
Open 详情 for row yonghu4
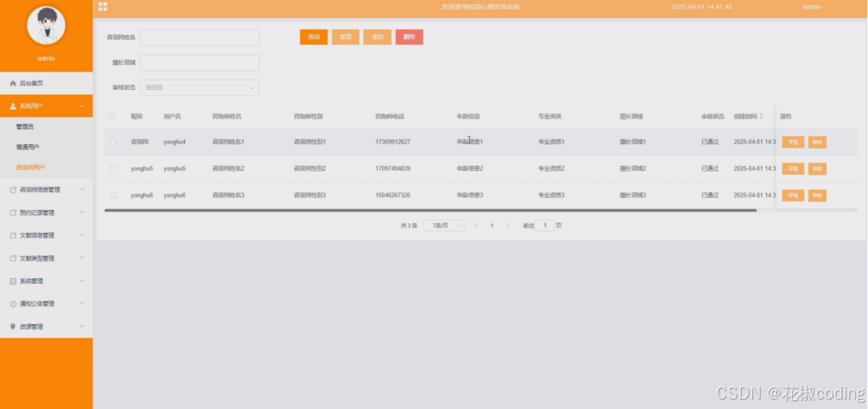(x=793, y=143)
